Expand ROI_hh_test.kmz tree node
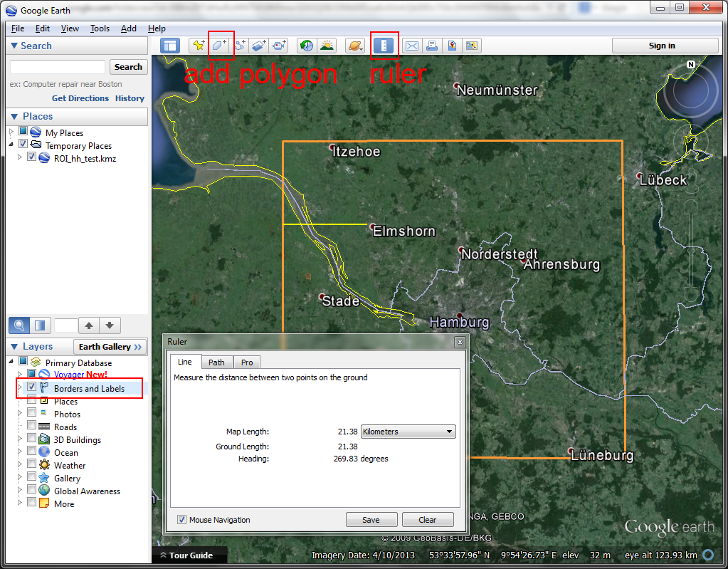 19,157
